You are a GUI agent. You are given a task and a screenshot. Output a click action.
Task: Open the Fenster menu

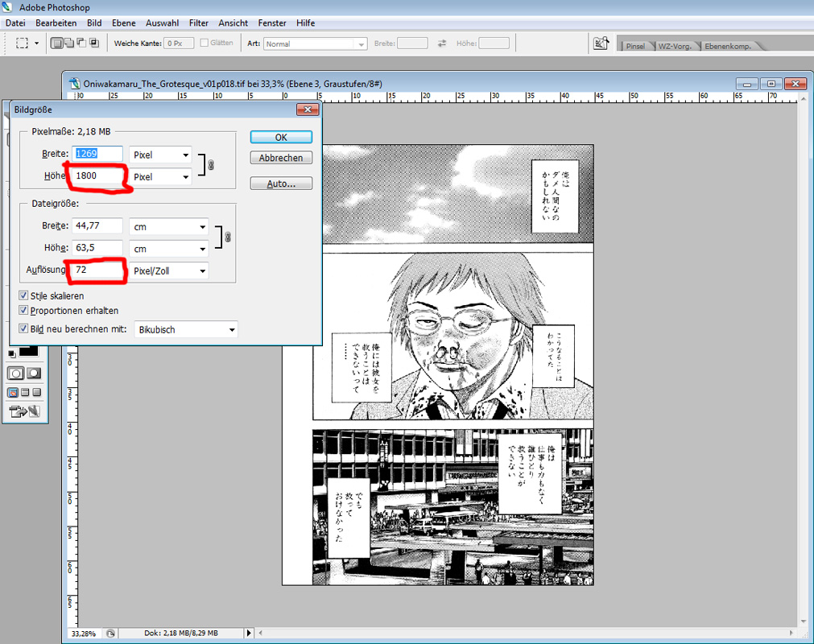272,23
